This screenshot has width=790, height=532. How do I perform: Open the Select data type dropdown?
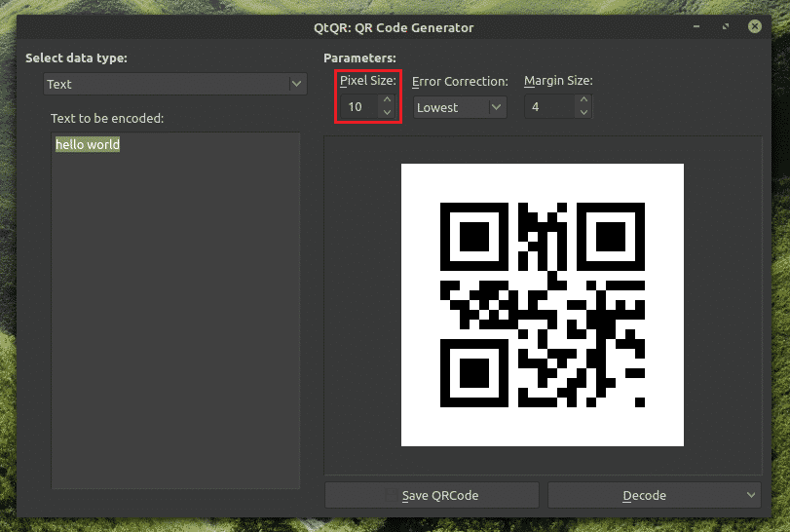(175, 85)
